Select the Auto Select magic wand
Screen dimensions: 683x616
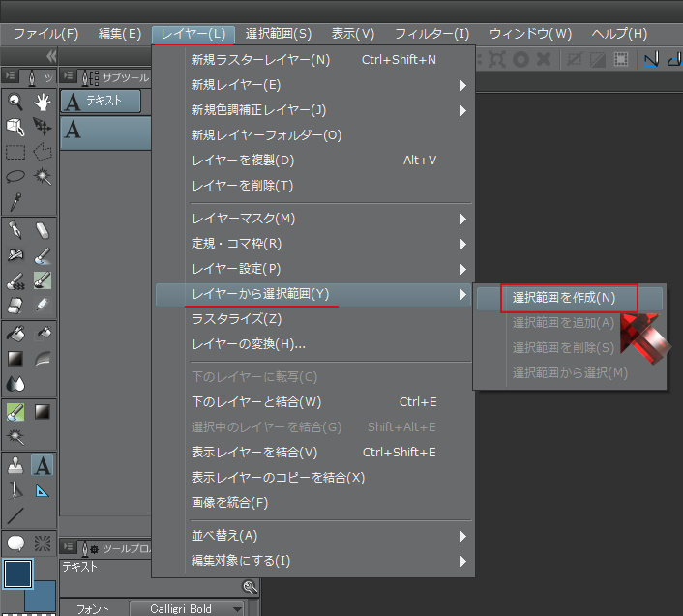coord(43,177)
